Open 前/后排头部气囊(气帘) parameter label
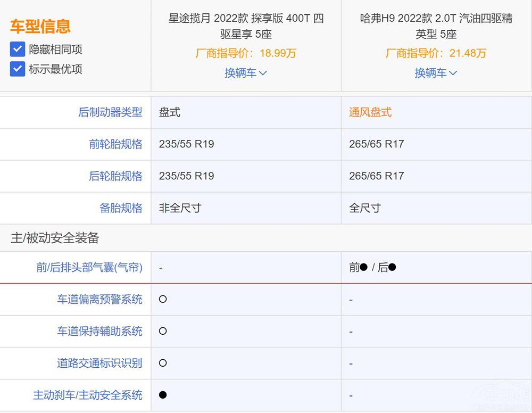Viewport: 532px width, 413px height. [x=89, y=268]
